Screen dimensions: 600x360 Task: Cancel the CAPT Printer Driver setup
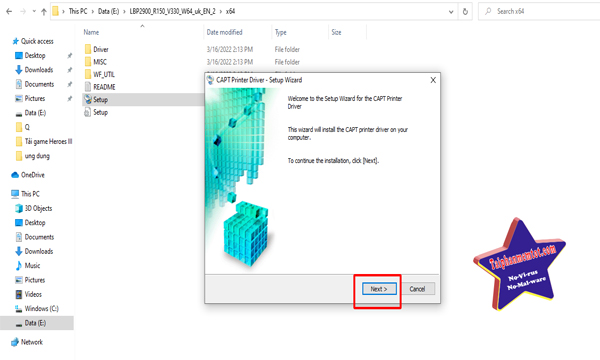coord(417,289)
